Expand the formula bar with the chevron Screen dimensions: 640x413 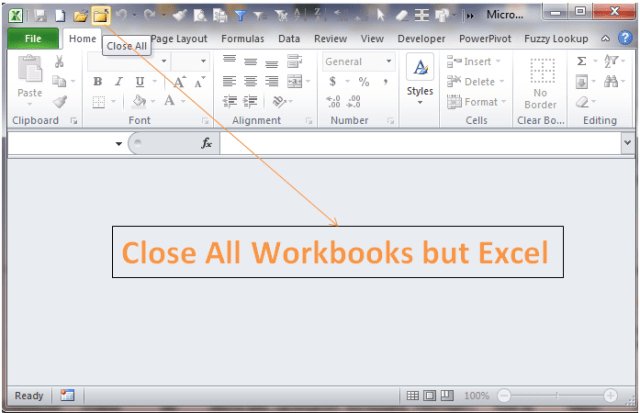point(627,142)
